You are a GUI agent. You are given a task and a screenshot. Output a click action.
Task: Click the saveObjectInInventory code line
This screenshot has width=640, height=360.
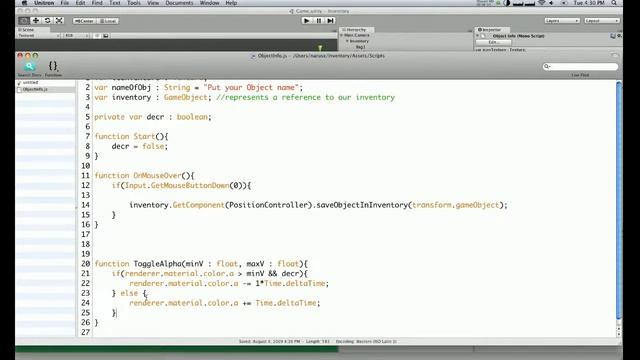318,205
